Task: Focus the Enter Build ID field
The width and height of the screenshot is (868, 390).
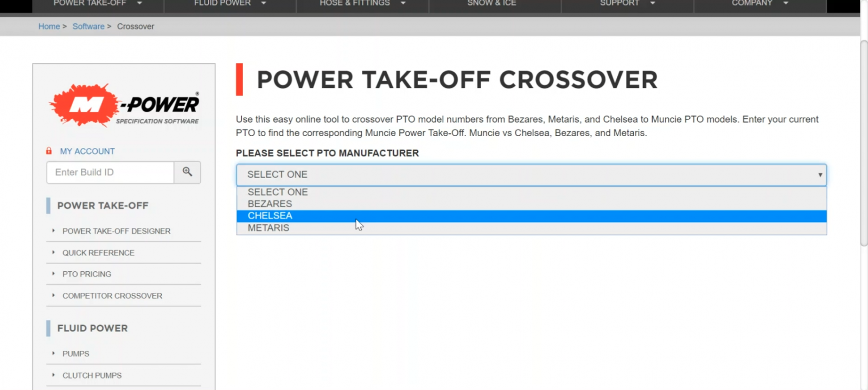Action: click(110, 172)
